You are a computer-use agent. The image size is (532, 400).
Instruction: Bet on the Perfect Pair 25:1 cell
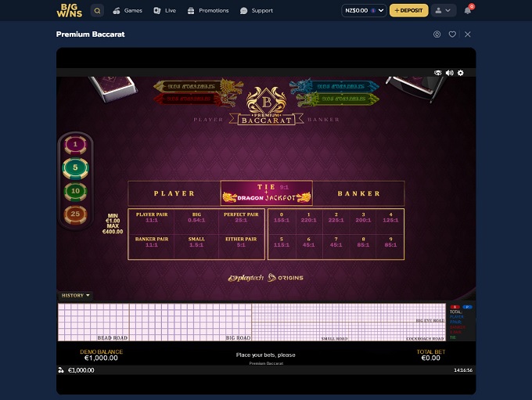tap(241, 218)
